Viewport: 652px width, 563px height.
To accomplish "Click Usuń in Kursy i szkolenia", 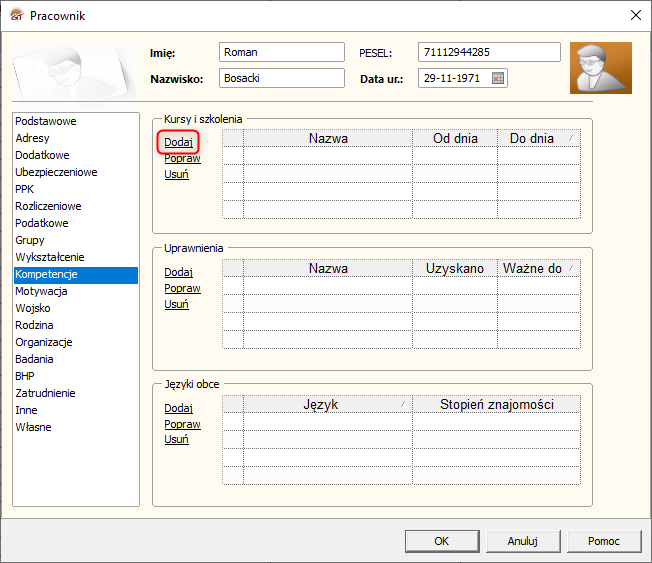I will (176, 174).
